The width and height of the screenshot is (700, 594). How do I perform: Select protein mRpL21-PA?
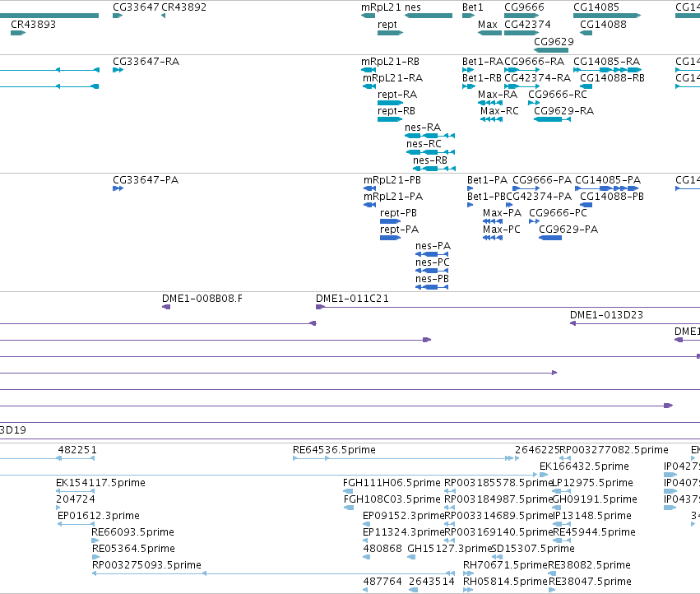point(369,205)
